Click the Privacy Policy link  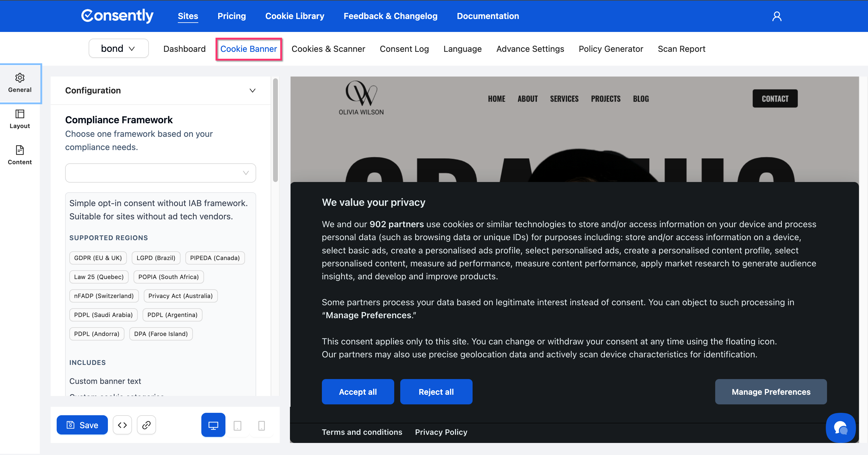click(441, 432)
